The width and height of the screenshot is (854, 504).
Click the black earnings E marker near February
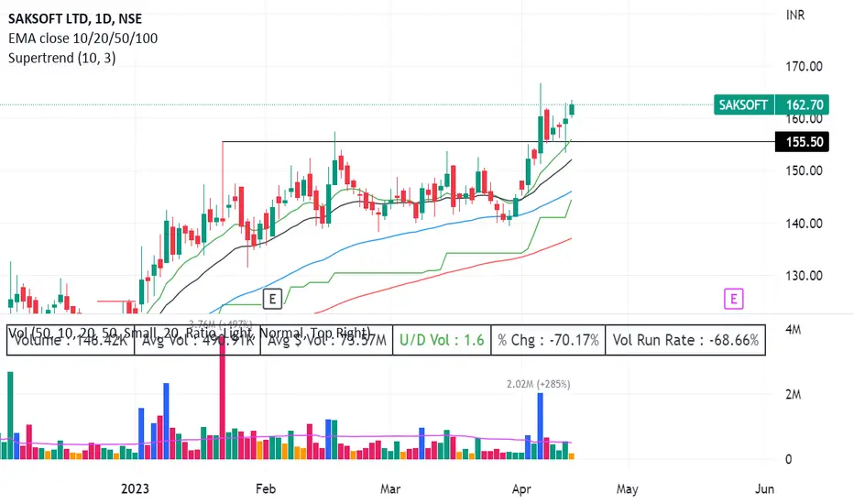click(272, 299)
